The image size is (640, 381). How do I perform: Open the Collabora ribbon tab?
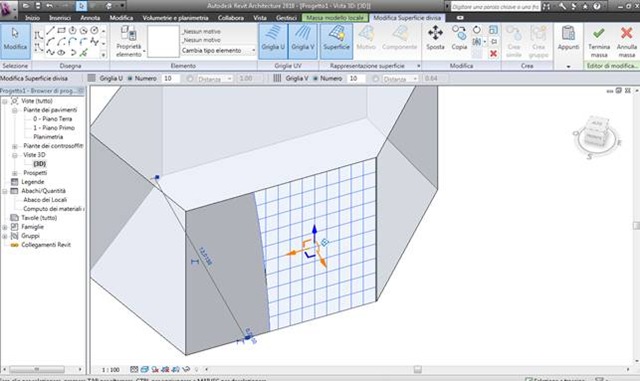coord(231,18)
